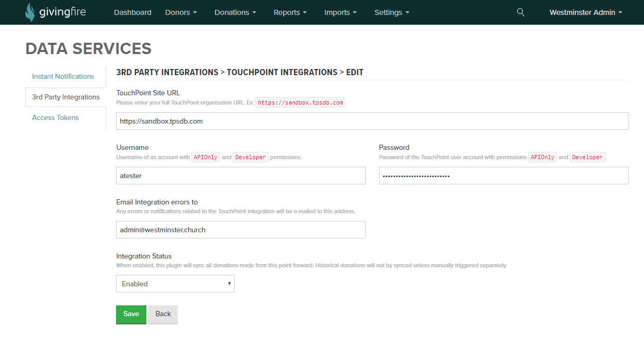Click the example URL https://sandbox.tpsdb.com code text
Viewport: 644px width, 345px height.
click(x=300, y=102)
